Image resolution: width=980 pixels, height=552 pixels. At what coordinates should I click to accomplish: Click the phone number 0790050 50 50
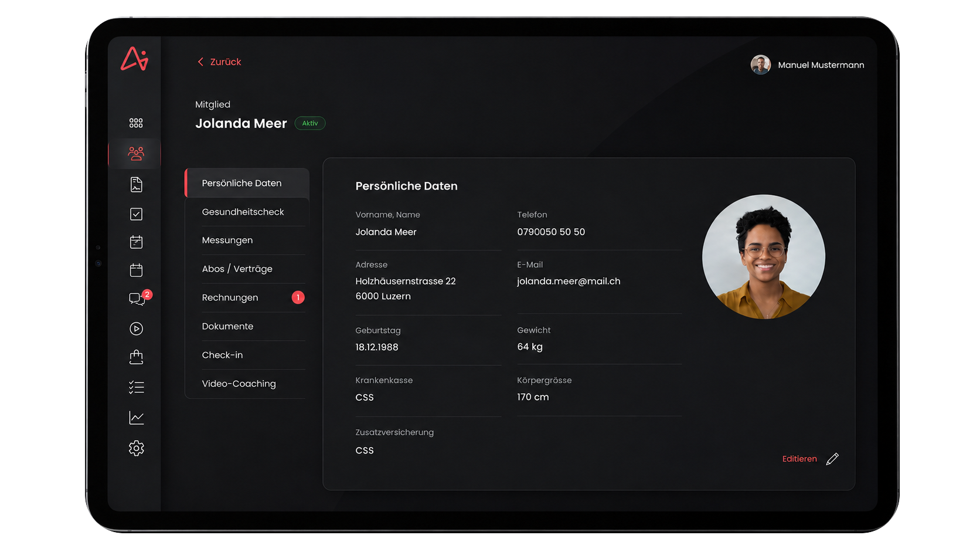pyautogui.click(x=551, y=232)
